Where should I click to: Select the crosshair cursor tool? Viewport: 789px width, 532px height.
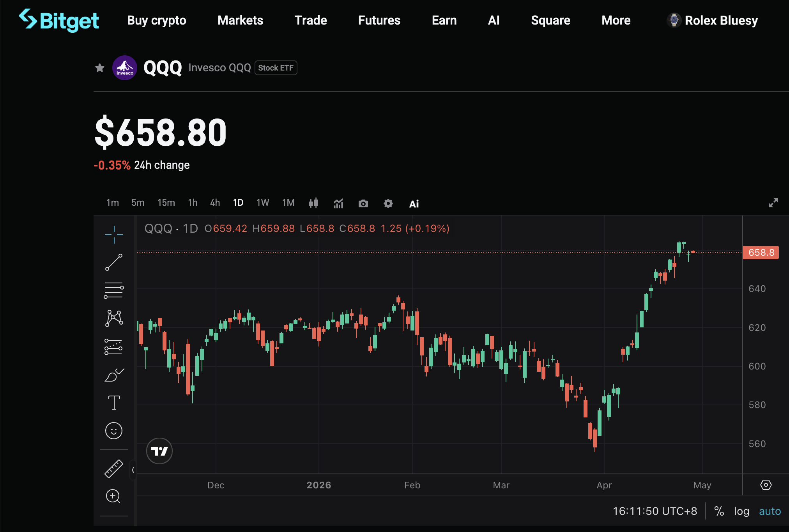[x=114, y=234]
